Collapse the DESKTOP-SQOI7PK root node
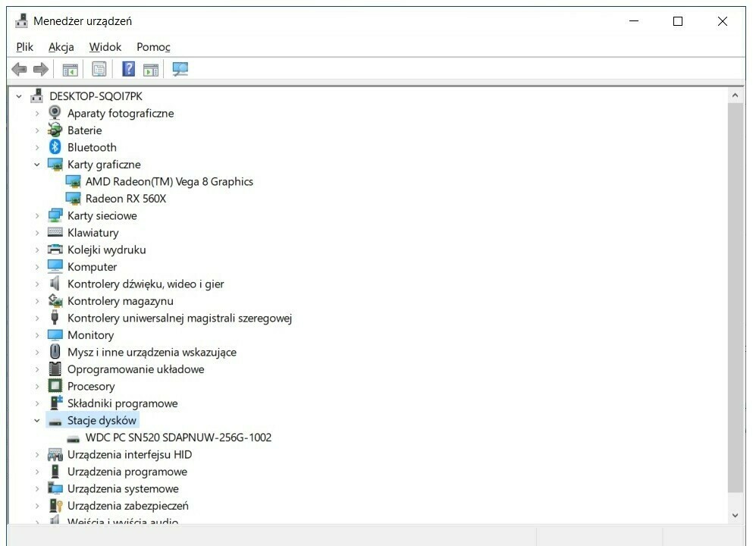Screen dimensions: 756x546 [19, 96]
